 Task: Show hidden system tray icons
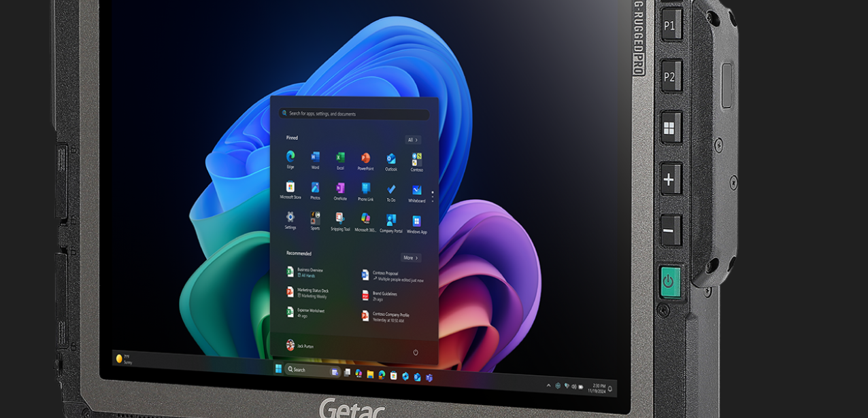(549, 385)
